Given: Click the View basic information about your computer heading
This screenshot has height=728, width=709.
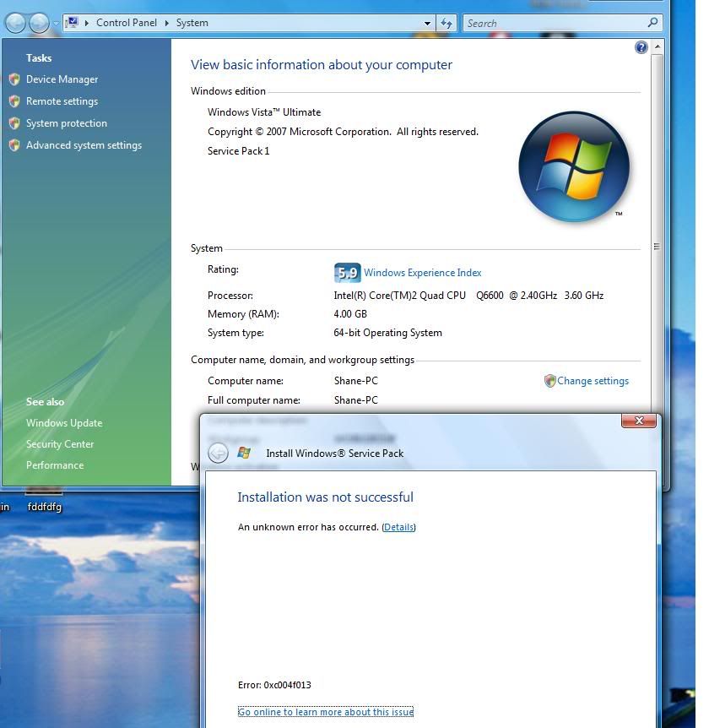Looking at the screenshot, I should pos(322,64).
